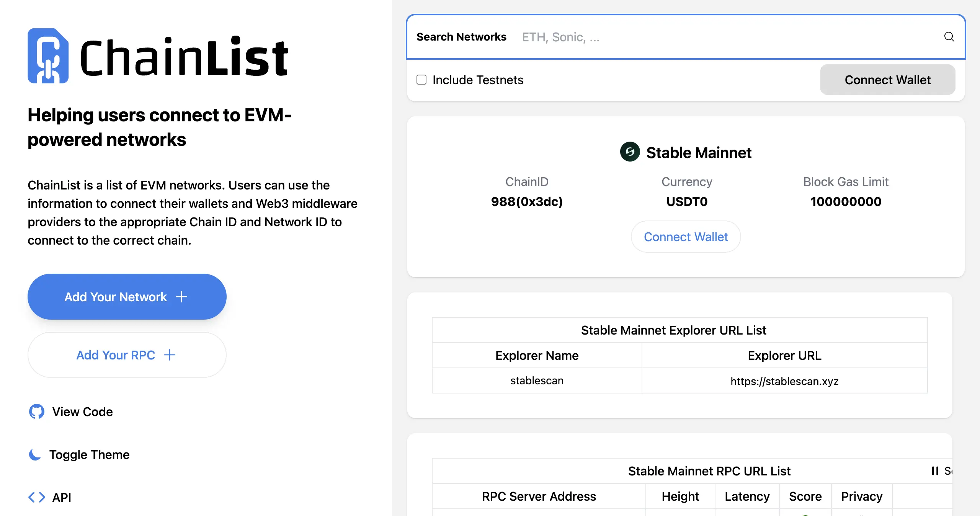Image resolution: width=980 pixels, height=516 pixels.
Task: Click the Search Networks label
Action: point(461,37)
